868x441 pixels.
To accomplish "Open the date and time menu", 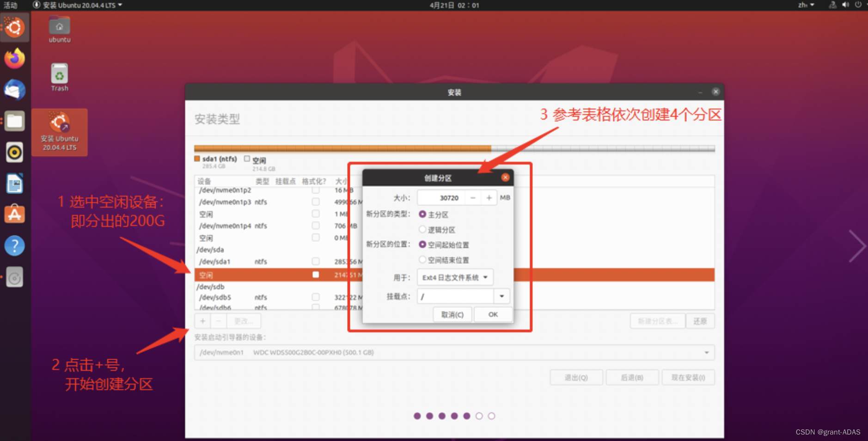I will [x=454, y=5].
